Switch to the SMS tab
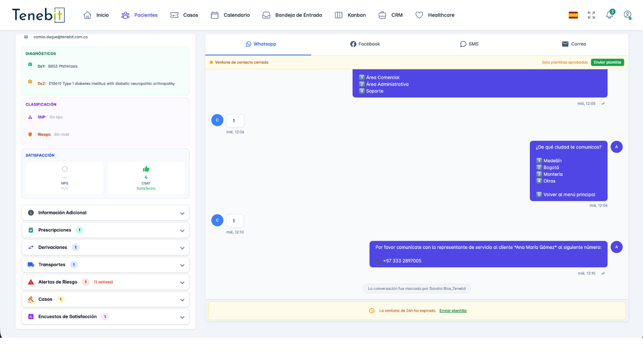The height and width of the screenshot is (364, 643). tap(469, 44)
